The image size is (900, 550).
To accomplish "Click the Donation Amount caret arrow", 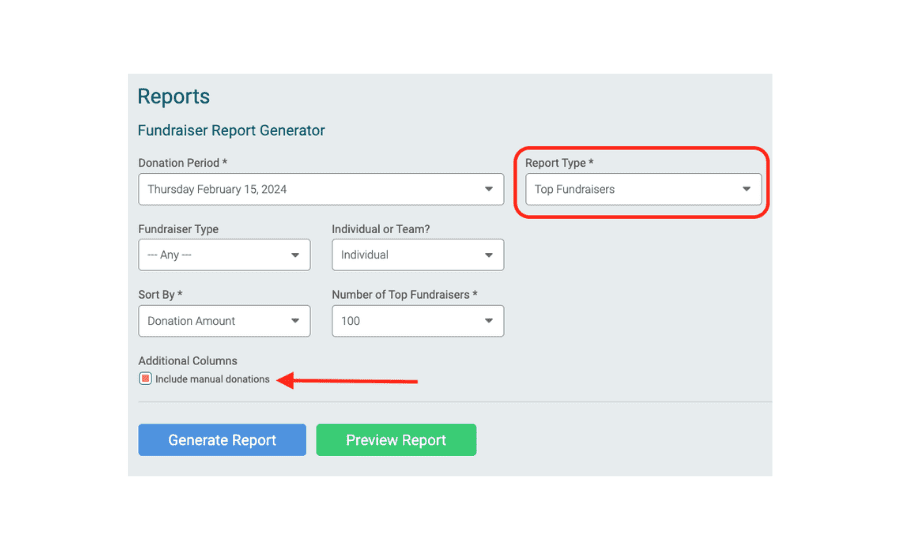I will click(x=295, y=321).
